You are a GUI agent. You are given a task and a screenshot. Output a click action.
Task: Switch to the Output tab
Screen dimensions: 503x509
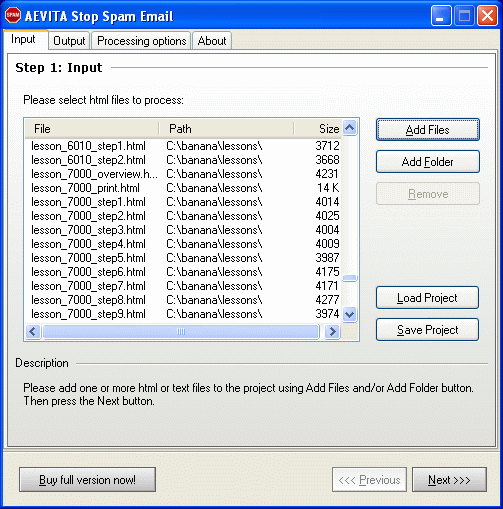(x=69, y=41)
